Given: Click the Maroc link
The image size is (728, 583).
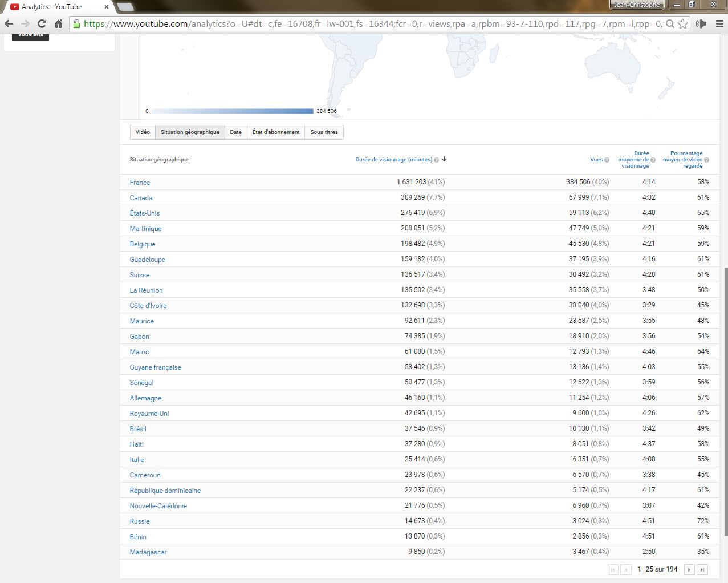Looking at the screenshot, I should [139, 352].
